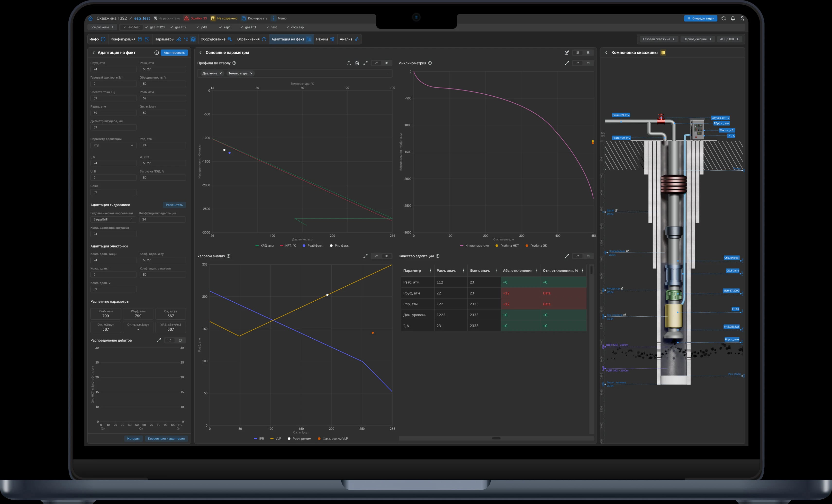Switch Распределение дебитов to table view

pyautogui.click(x=180, y=340)
